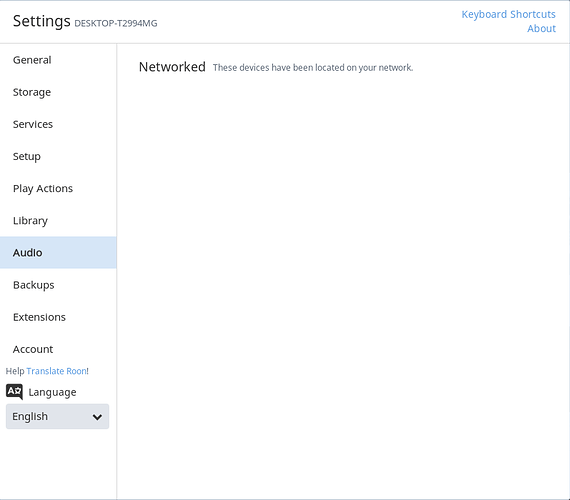570x500 pixels.
Task: Follow the Translate Roon link
Action: (56, 371)
